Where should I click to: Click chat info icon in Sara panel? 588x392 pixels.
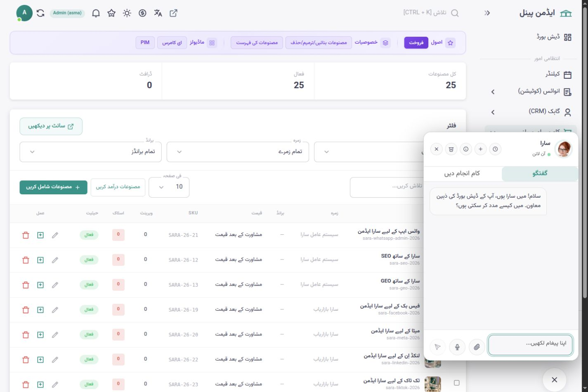pos(466,149)
